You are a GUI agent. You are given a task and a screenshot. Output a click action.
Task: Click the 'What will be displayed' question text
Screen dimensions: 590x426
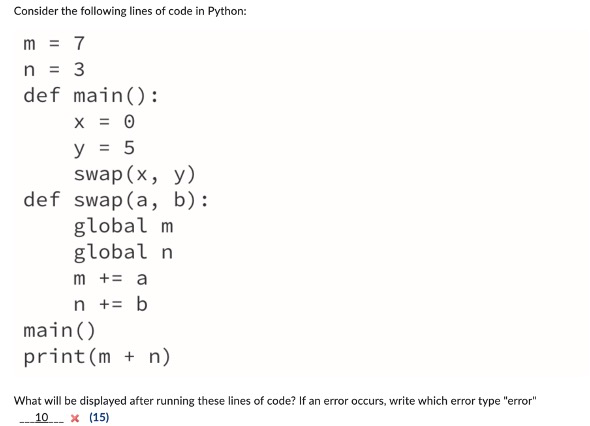click(x=275, y=401)
